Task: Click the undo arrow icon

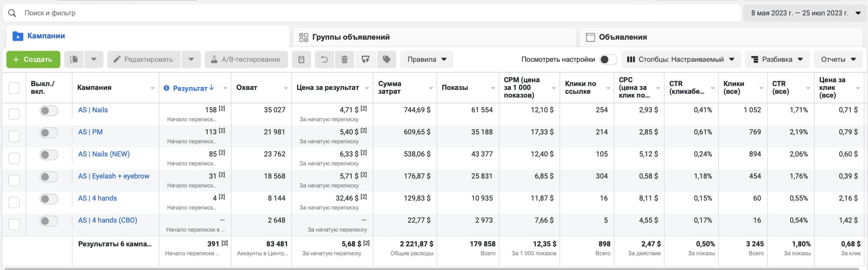Action: tap(324, 59)
